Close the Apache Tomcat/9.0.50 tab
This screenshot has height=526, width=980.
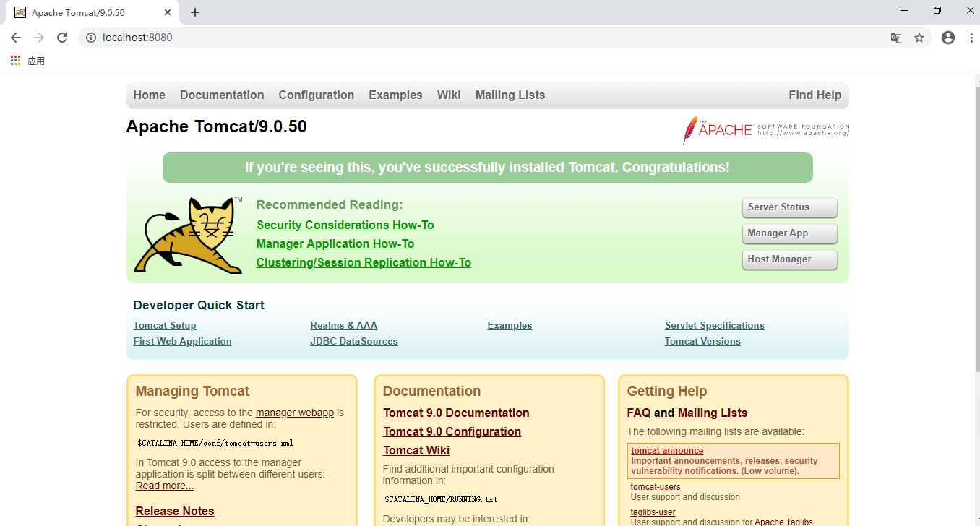pyautogui.click(x=168, y=12)
